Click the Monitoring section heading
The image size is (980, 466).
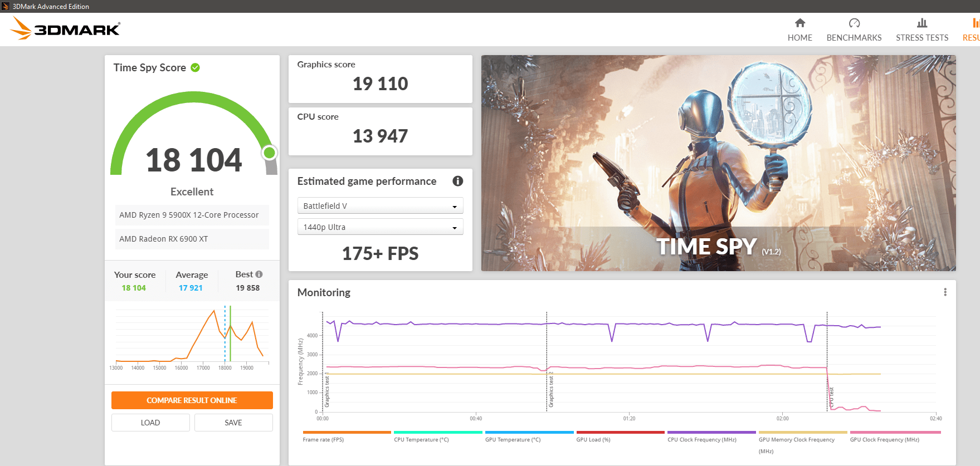(324, 292)
